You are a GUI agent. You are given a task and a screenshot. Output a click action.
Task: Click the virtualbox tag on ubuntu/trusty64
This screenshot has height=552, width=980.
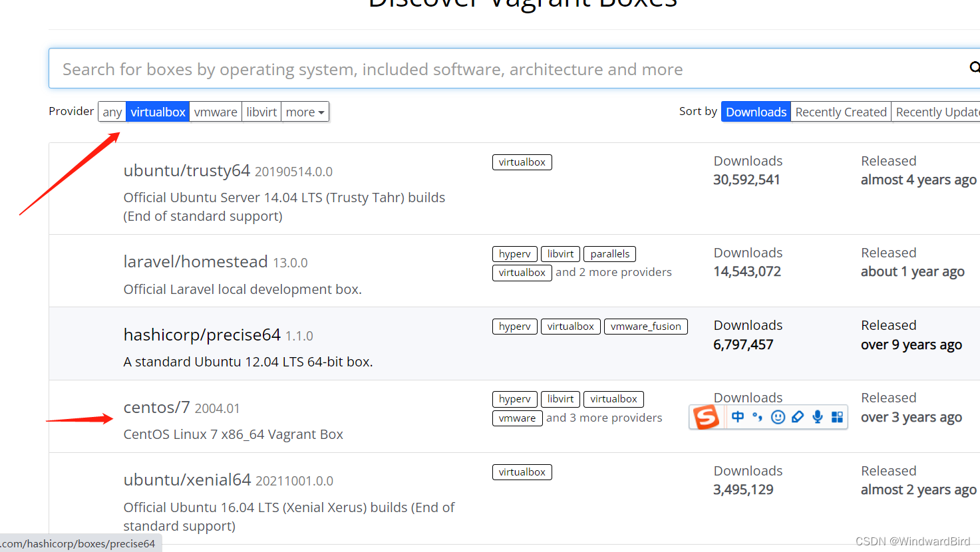(522, 162)
